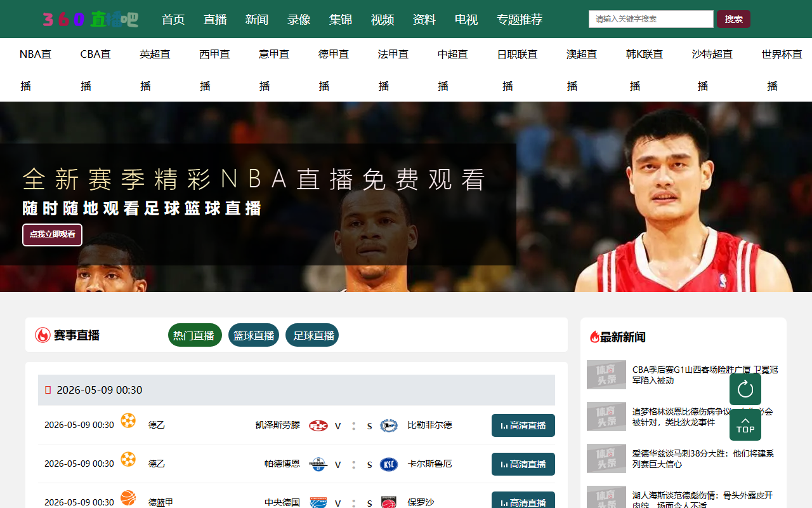Open 视频 in the top navigation

pos(383,20)
